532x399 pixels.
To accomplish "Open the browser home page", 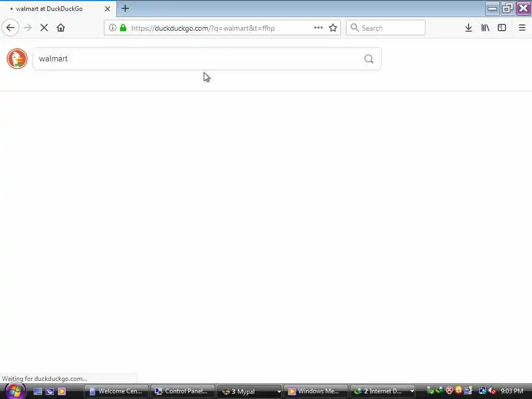I will tap(61, 28).
